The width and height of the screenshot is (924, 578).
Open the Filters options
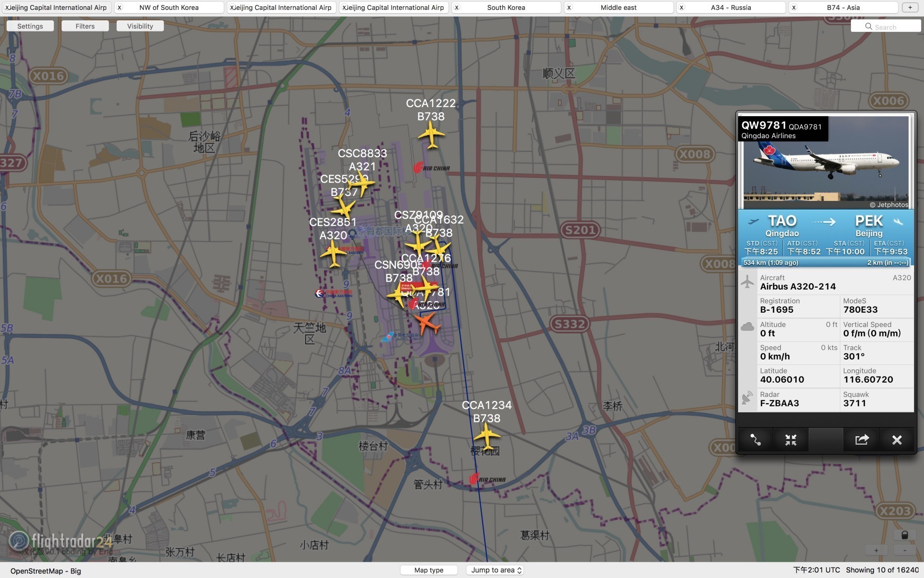pyautogui.click(x=85, y=26)
